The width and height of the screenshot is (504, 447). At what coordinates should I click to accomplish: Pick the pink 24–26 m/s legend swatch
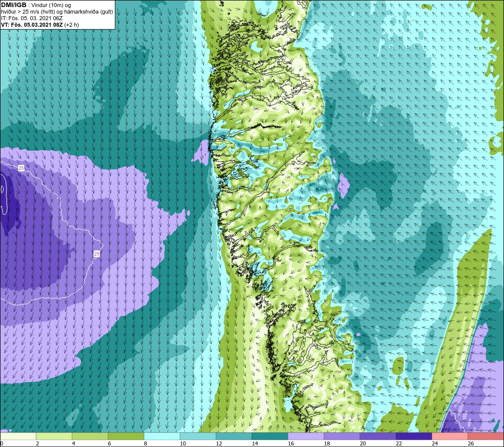click(450, 436)
